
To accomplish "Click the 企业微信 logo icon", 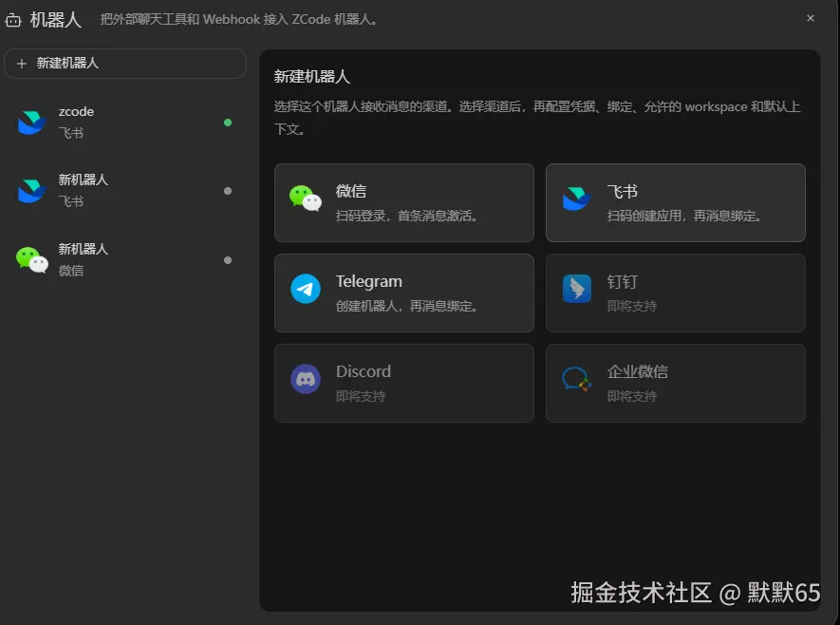I will pyautogui.click(x=577, y=379).
